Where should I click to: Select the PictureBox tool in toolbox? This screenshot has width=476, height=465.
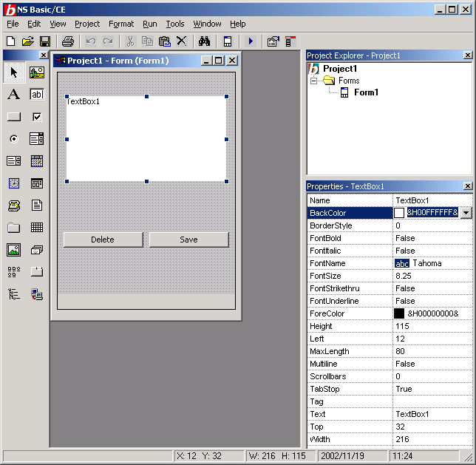click(x=37, y=72)
